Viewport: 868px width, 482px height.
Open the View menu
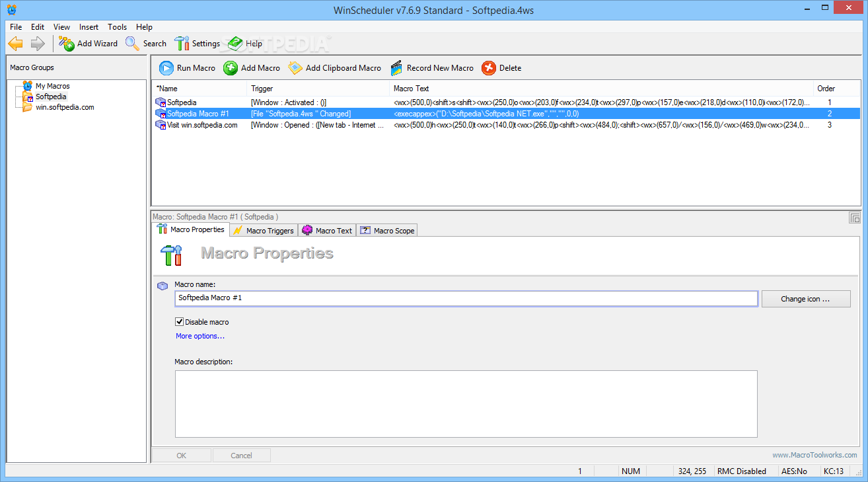[61, 27]
